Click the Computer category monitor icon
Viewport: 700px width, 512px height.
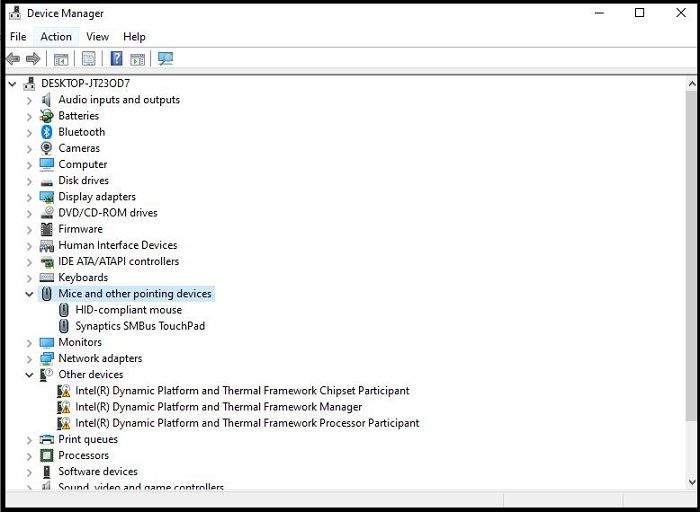[x=46, y=164]
